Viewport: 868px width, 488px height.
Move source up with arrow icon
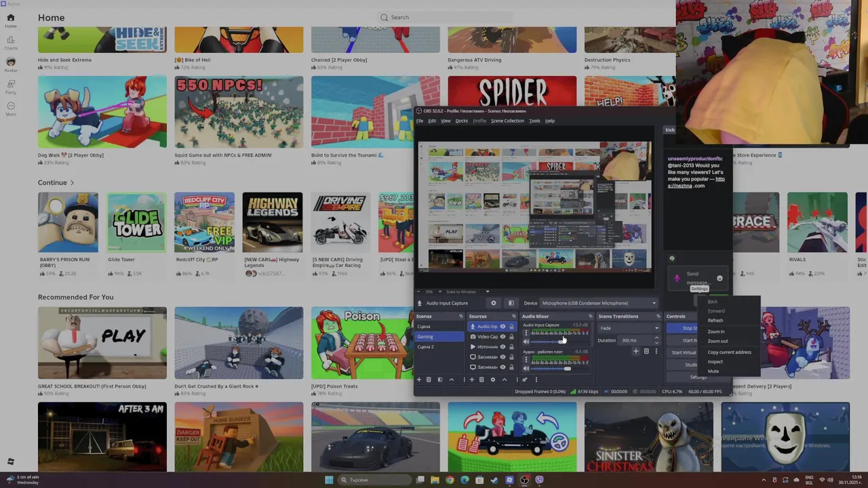(x=505, y=380)
